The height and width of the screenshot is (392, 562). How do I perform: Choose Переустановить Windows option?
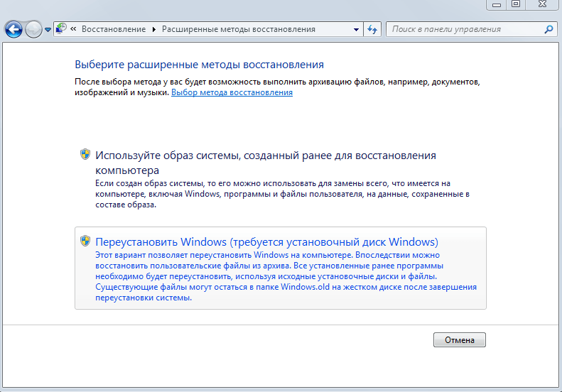tap(280, 268)
